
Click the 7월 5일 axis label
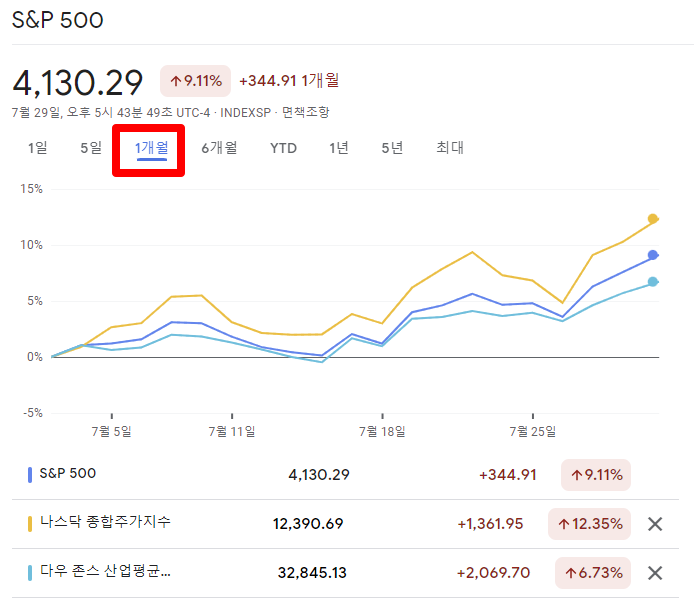112,431
